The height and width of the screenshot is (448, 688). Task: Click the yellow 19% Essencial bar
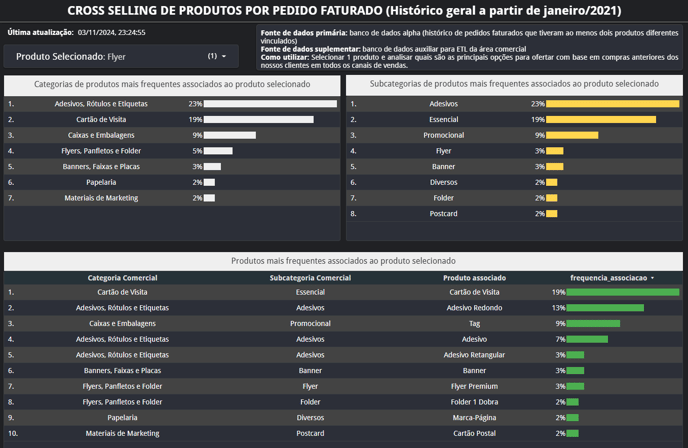(x=601, y=119)
